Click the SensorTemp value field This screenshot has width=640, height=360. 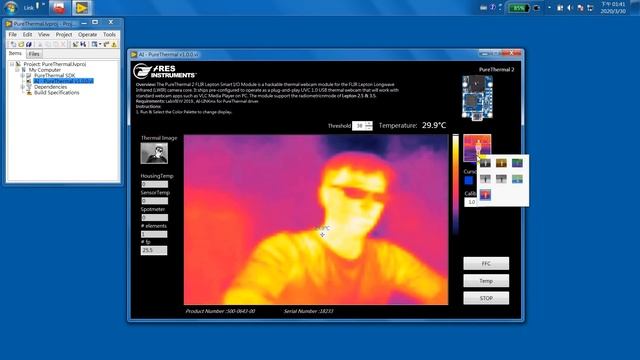(x=154, y=201)
